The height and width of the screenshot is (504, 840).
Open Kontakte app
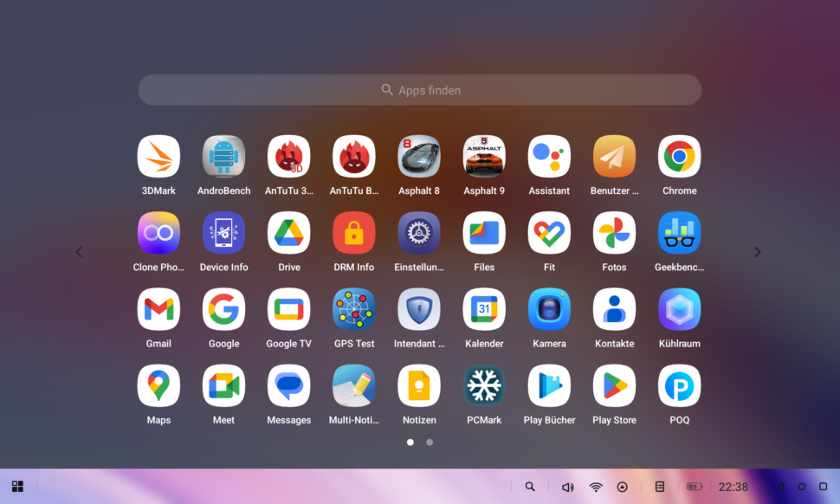click(x=615, y=309)
